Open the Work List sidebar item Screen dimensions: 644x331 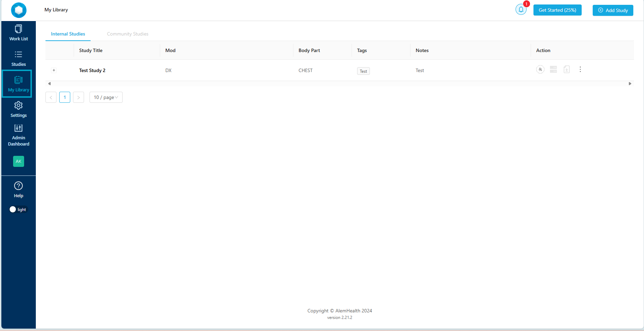click(x=19, y=33)
